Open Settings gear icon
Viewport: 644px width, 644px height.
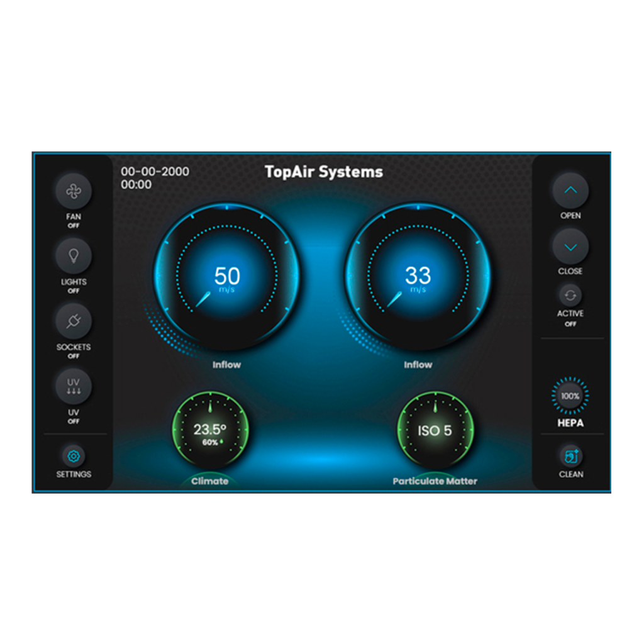[x=74, y=456]
